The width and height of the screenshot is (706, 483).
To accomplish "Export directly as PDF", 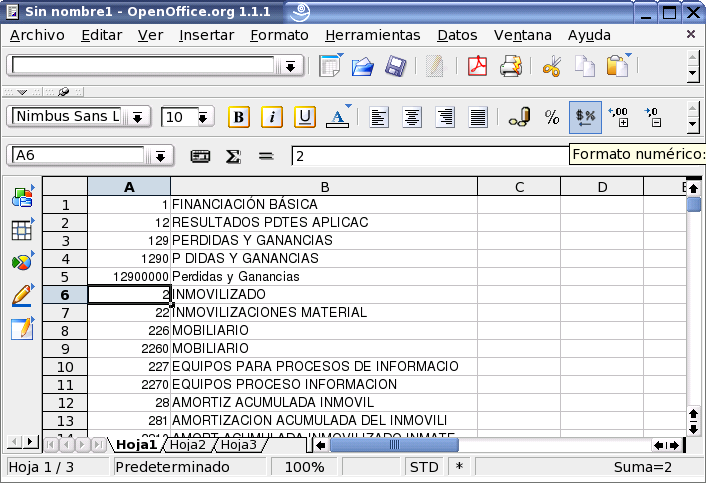I will (477, 66).
